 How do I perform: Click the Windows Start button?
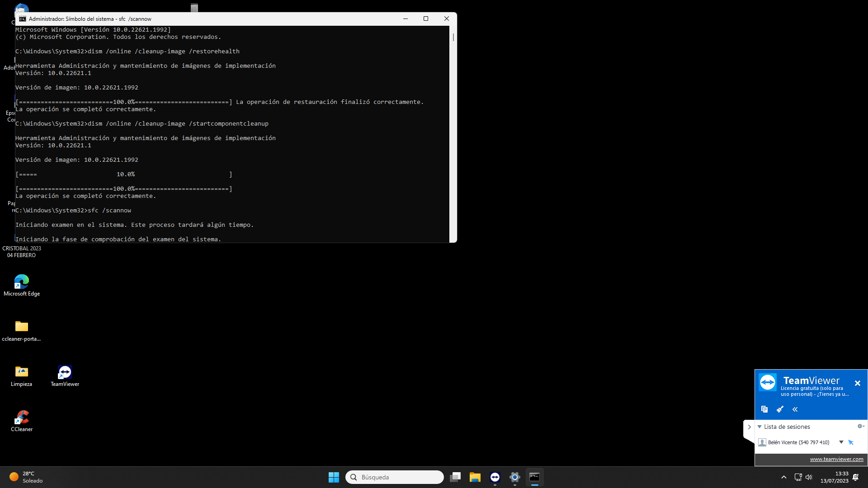point(334,477)
